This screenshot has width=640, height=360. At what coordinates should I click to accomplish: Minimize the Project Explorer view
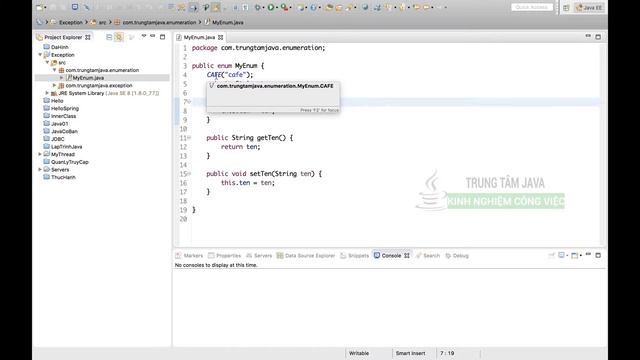[x=153, y=37]
